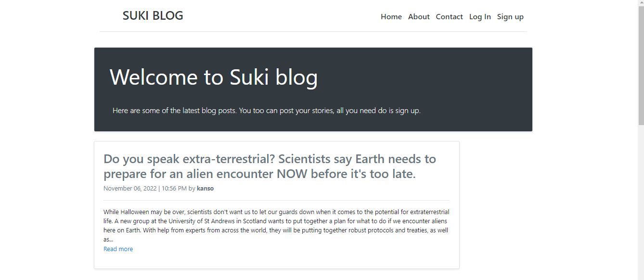Click divider line under post metadata
This screenshot has width=644, height=280.
(276, 200)
